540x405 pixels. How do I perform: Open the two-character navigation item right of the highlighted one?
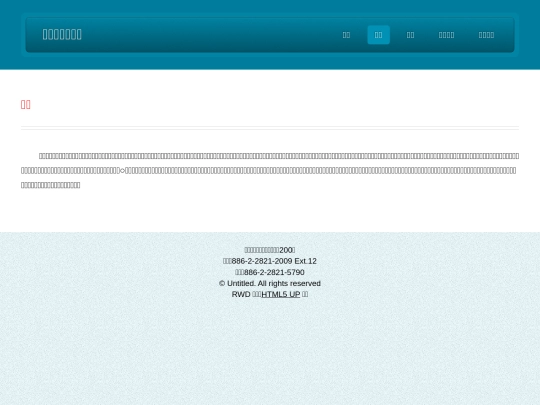[411, 35]
